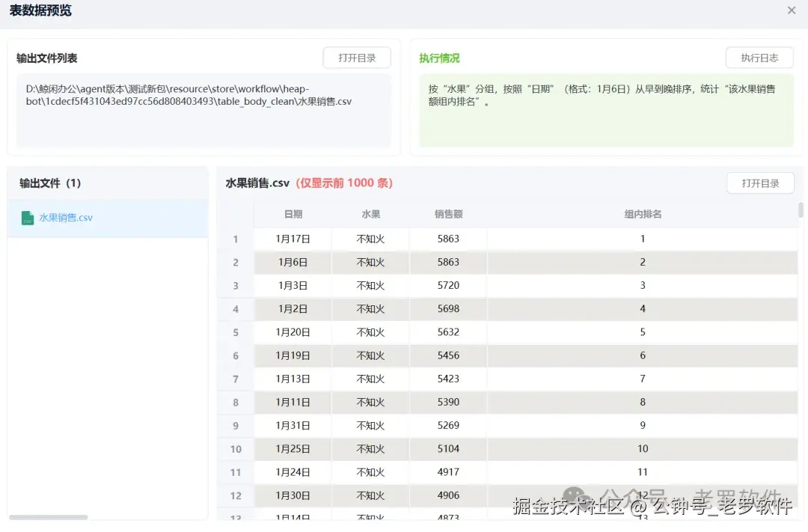
Task: Click the output file path text
Action: coord(189,95)
